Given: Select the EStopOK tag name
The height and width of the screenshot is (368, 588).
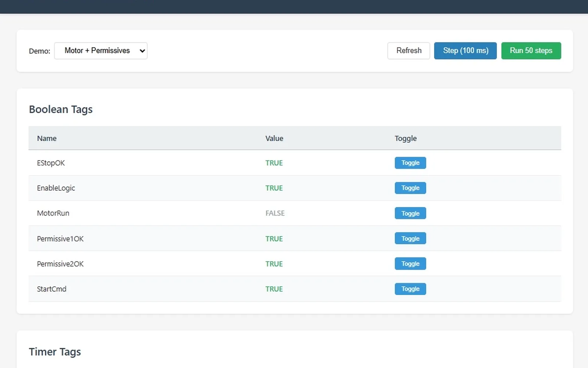Looking at the screenshot, I should pyautogui.click(x=51, y=163).
